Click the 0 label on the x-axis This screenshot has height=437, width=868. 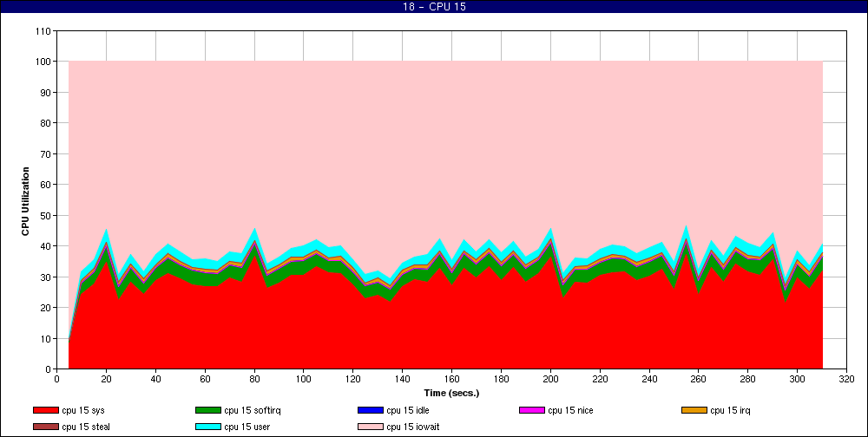pyautogui.click(x=57, y=379)
